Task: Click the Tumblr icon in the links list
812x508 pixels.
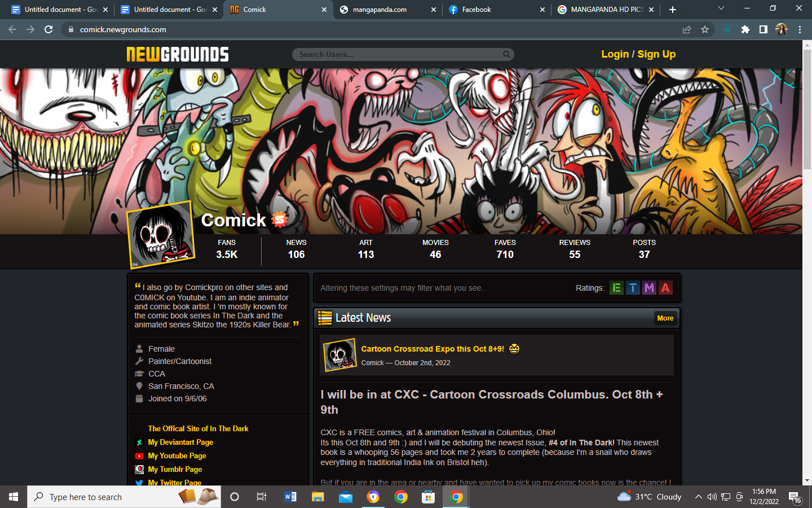Action: [x=139, y=470]
